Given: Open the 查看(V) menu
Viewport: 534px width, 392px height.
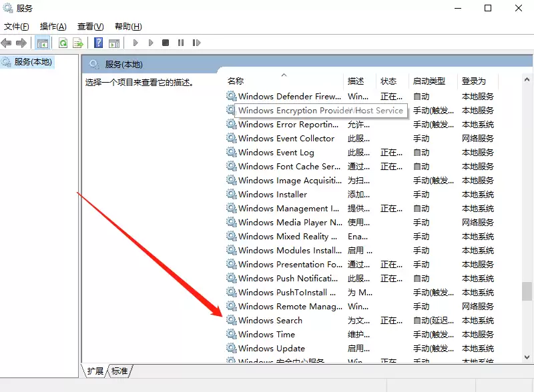Looking at the screenshot, I should 89,26.
